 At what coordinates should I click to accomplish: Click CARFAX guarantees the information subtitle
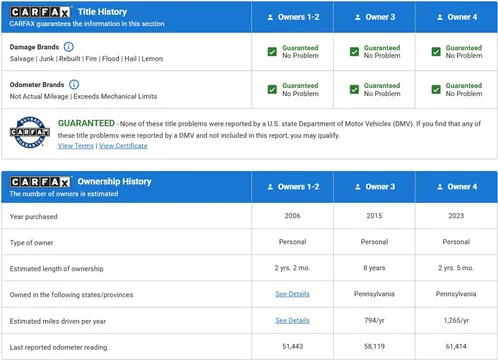pos(87,24)
